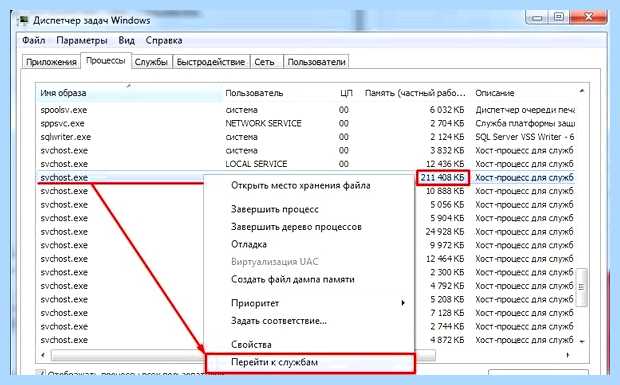Click the NETWORK SERVICE user cell

pos(263,123)
